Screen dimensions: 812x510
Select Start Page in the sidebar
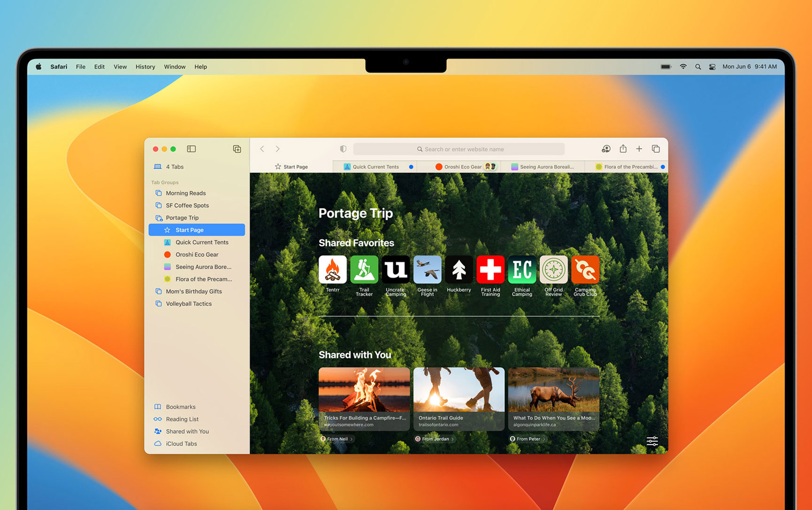point(197,230)
